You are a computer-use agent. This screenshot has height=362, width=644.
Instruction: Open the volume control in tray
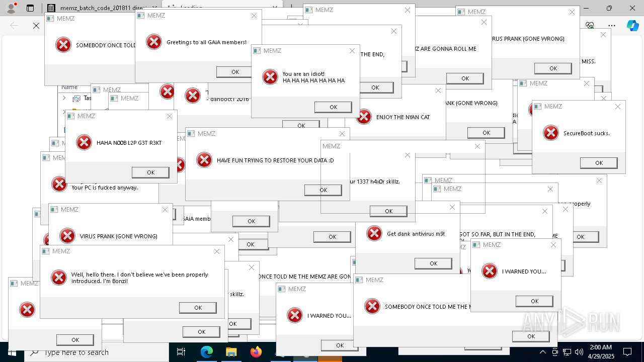point(579,352)
